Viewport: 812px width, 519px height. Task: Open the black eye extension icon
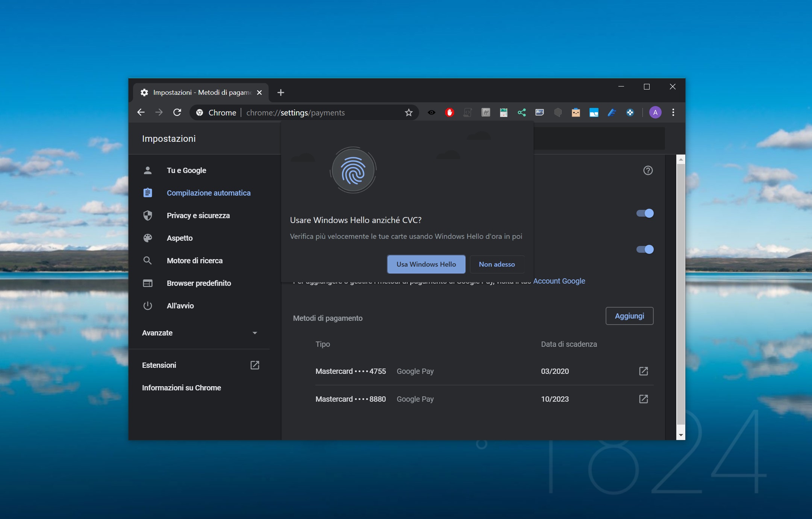pyautogui.click(x=432, y=112)
